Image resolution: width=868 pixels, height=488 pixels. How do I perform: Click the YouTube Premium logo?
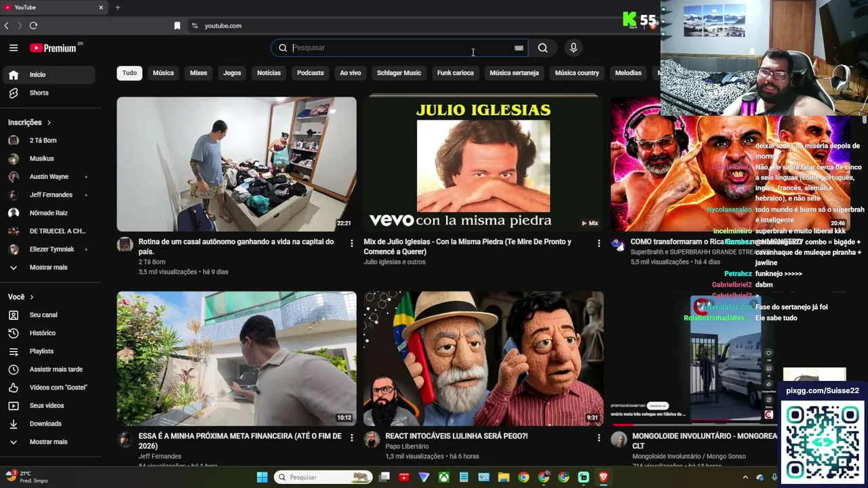tap(54, 48)
